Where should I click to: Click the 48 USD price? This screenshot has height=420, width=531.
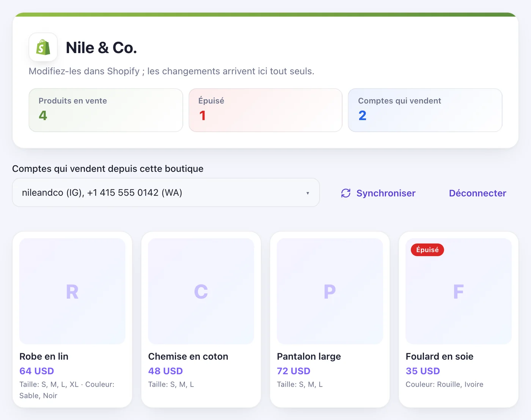point(165,371)
